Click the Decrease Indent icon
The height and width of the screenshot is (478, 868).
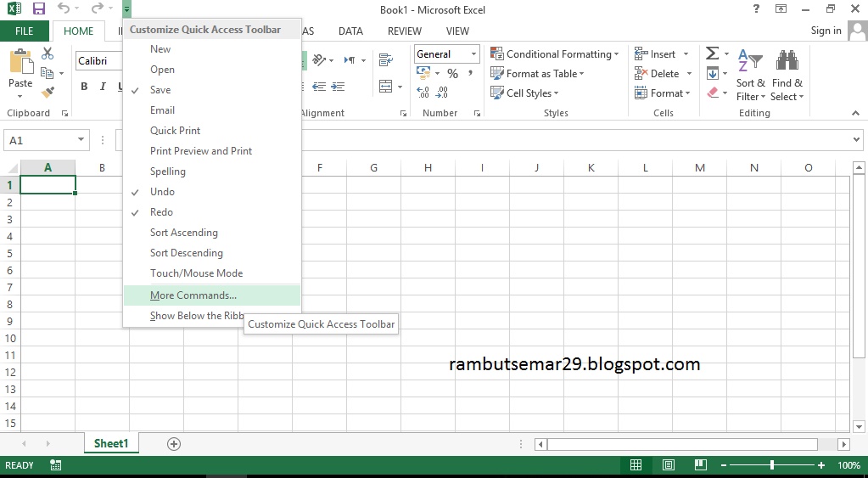coord(319,87)
